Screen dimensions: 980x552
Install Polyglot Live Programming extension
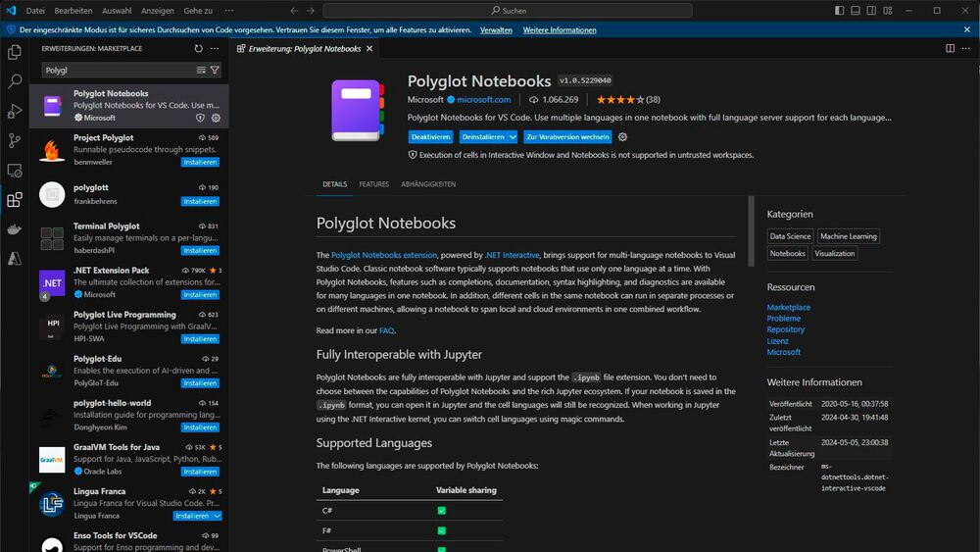(200, 339)
